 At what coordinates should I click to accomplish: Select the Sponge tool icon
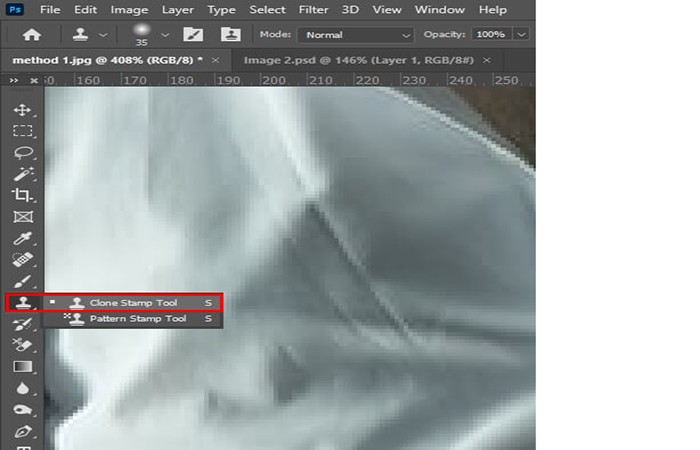pyautogui.click(x=22, y=409)
